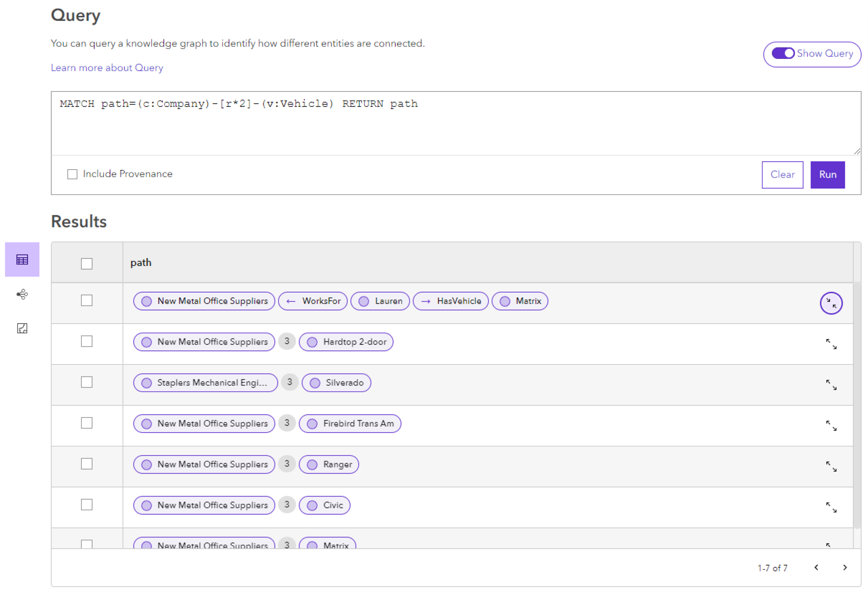Enable the Include Provenance checkbox
The height and width of the screenshot is (593, 868).
pos(73,174)
